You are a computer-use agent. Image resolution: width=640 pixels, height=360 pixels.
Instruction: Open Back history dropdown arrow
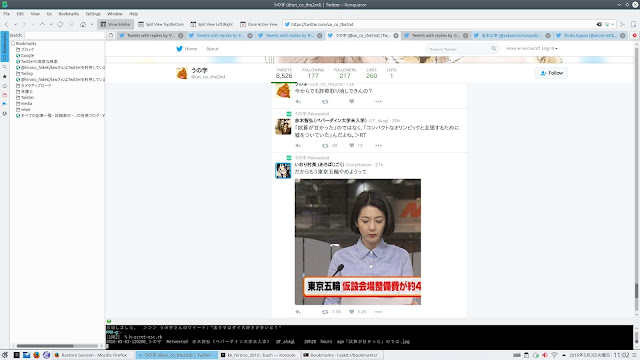click(15, 24)
